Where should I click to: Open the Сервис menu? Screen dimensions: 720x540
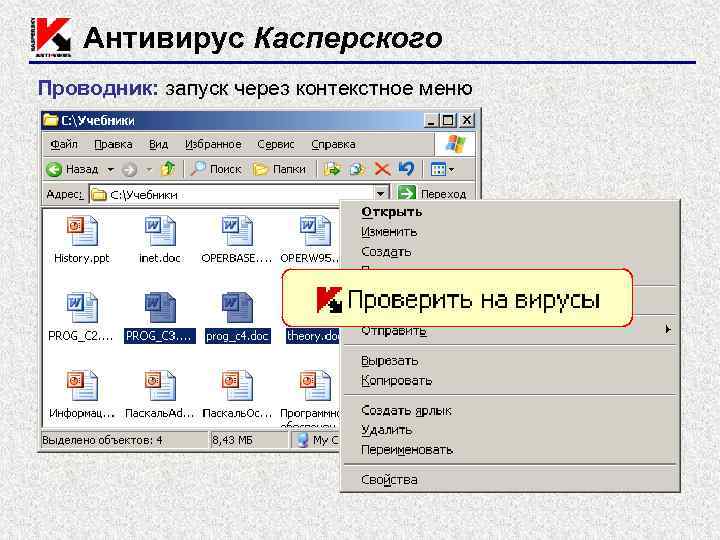click(x=276, y=144)
